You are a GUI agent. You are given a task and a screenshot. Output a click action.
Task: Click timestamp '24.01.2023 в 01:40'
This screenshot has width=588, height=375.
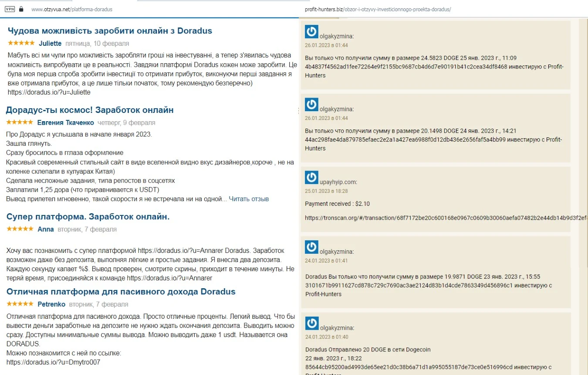[x=326, y=337]
